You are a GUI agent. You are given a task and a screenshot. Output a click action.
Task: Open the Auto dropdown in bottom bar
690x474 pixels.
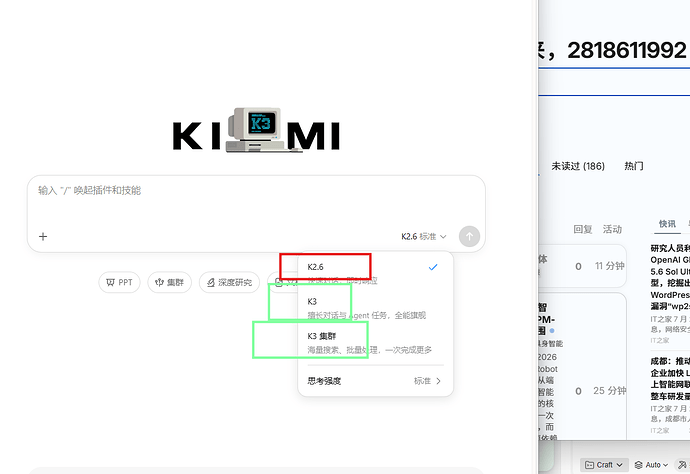click(x=651, y=465)
